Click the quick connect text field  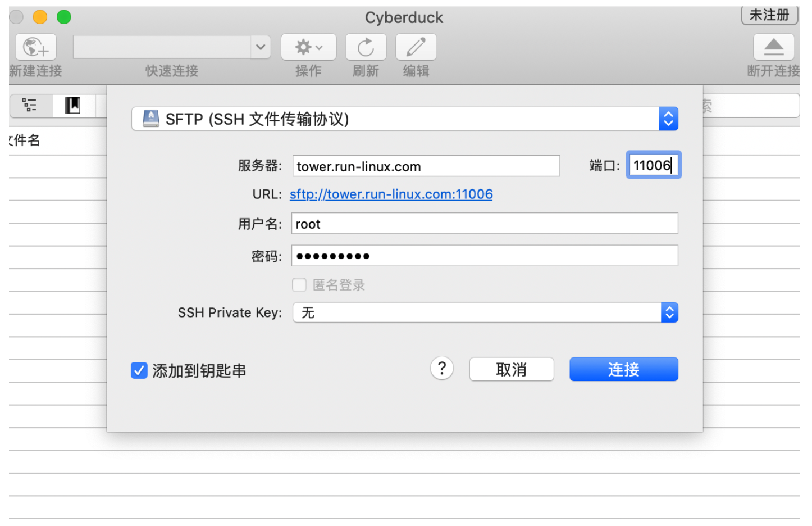(162, 47)
